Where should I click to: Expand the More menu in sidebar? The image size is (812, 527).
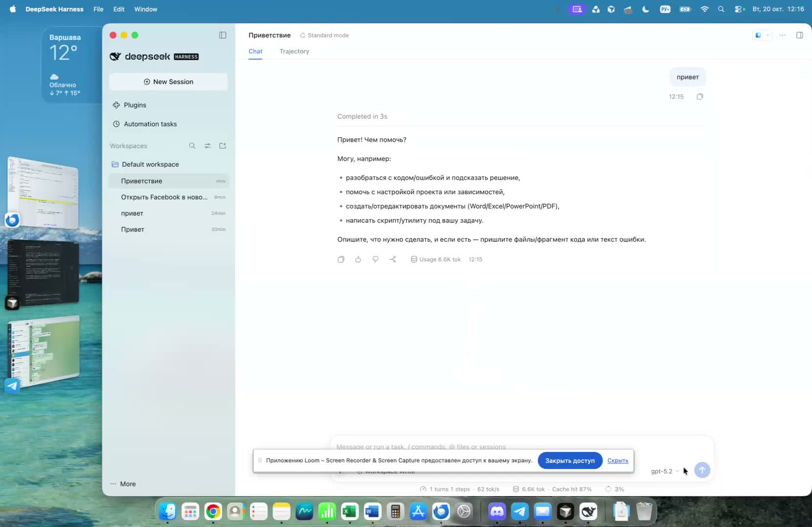[123, 484]
